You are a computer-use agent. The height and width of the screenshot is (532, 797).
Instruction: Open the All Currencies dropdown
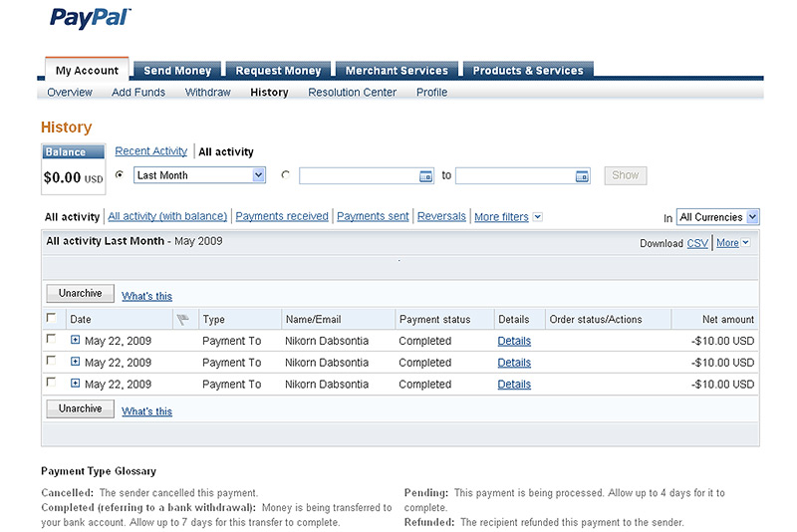point(717,217)
